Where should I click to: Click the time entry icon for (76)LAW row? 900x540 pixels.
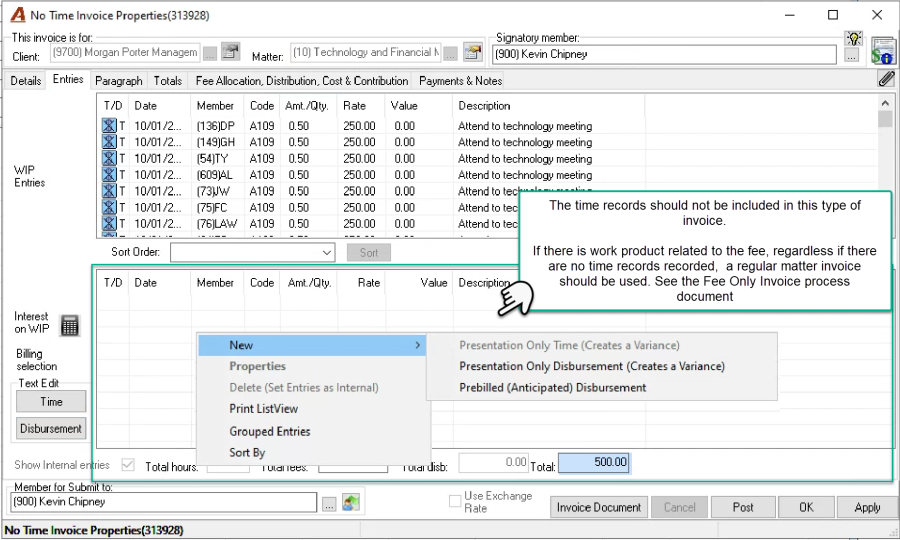pyautogui.click(x=109, y=223)
